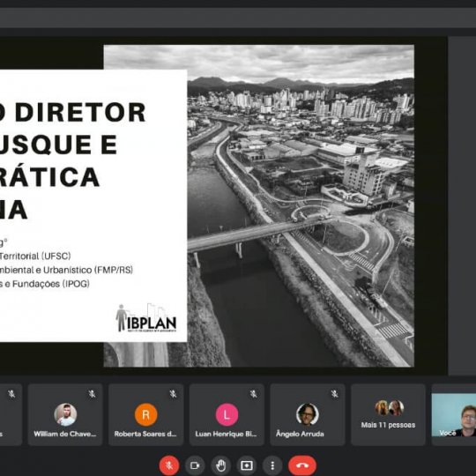Unmute the microphone with the red mic button
The width and height of the screenshot is (476, 476).
169,465
